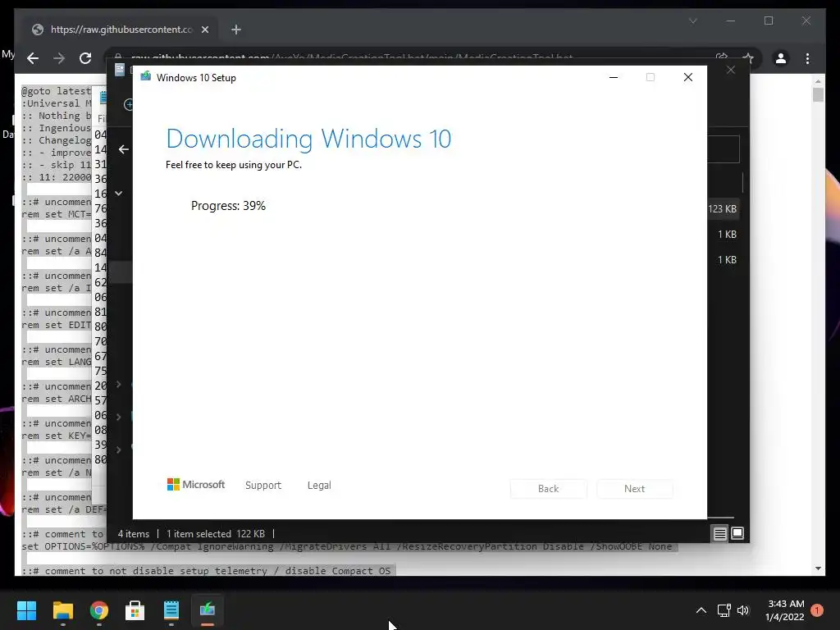Click '4 items' in Explorer status bar

click(x=134, y=533)
